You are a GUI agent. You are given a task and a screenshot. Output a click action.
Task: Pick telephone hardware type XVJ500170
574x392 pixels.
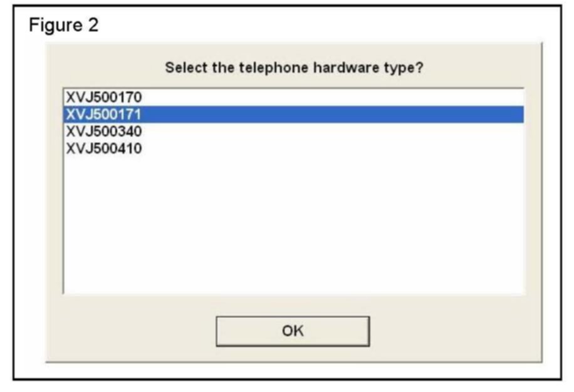[x=104, y=97]
